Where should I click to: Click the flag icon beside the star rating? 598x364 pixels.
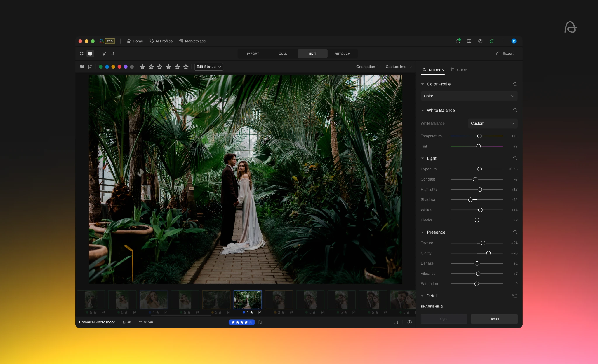[260, 322]
